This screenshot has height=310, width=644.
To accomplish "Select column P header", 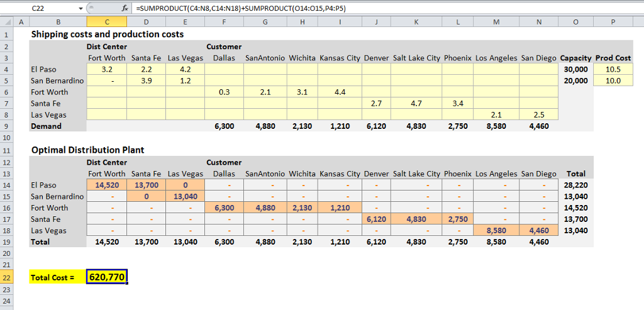I will 613,22.
